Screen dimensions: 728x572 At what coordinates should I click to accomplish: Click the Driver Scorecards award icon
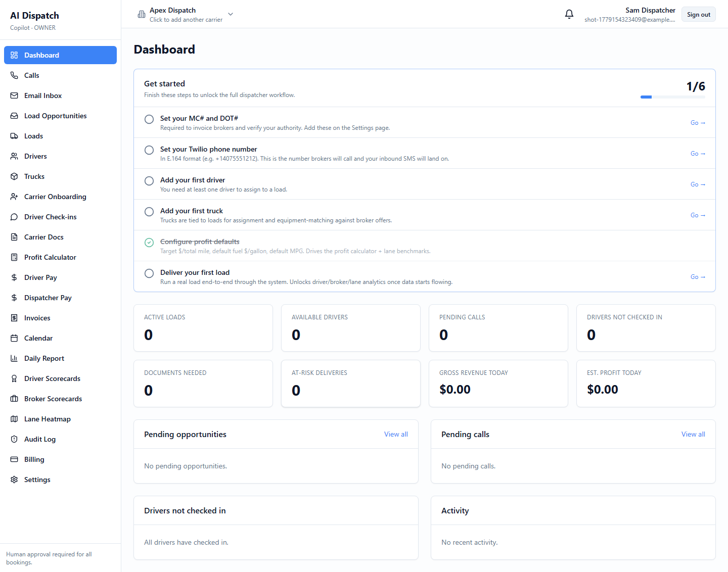coord(14,378)
